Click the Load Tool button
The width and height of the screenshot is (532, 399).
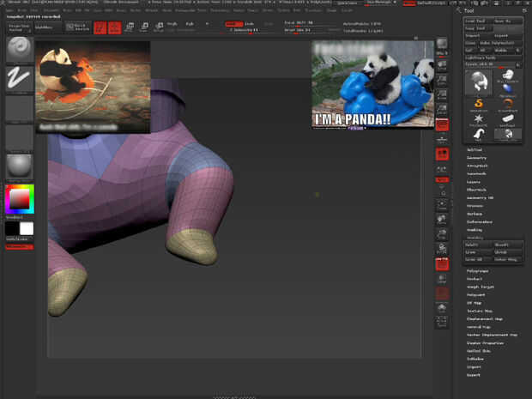tap(479, 21)
